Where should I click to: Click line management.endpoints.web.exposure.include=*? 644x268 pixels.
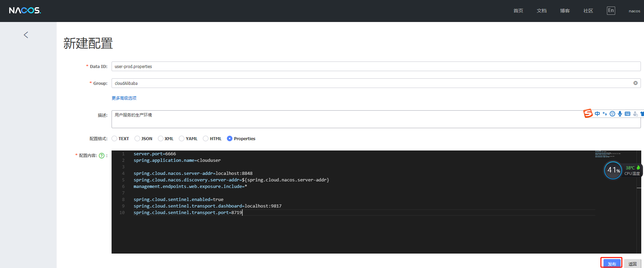pos(190,187)
